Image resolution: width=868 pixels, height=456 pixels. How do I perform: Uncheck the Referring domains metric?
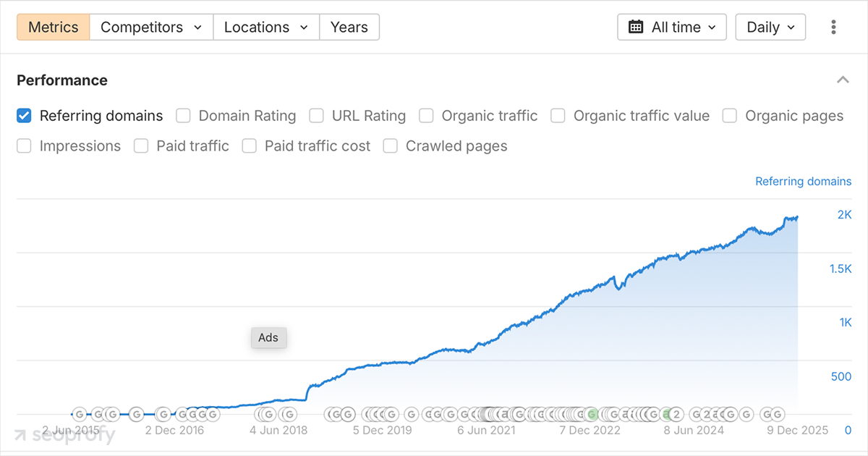click(23, 116)
